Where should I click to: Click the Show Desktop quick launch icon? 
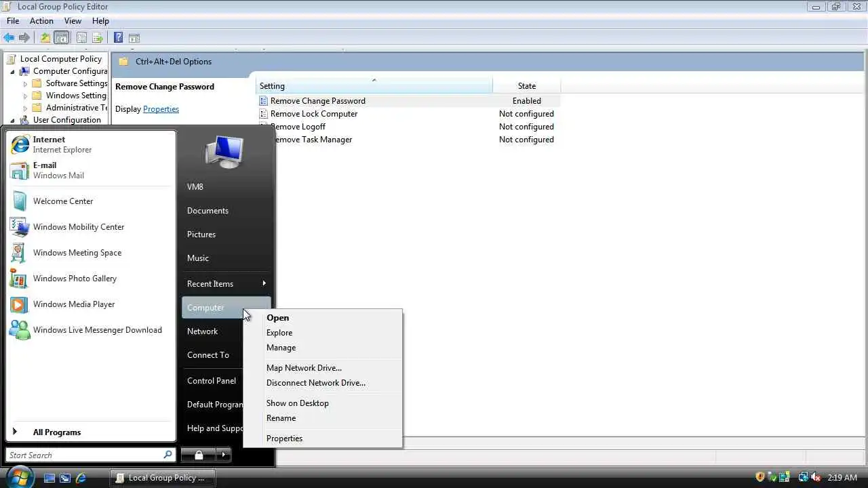click(50, 478)
